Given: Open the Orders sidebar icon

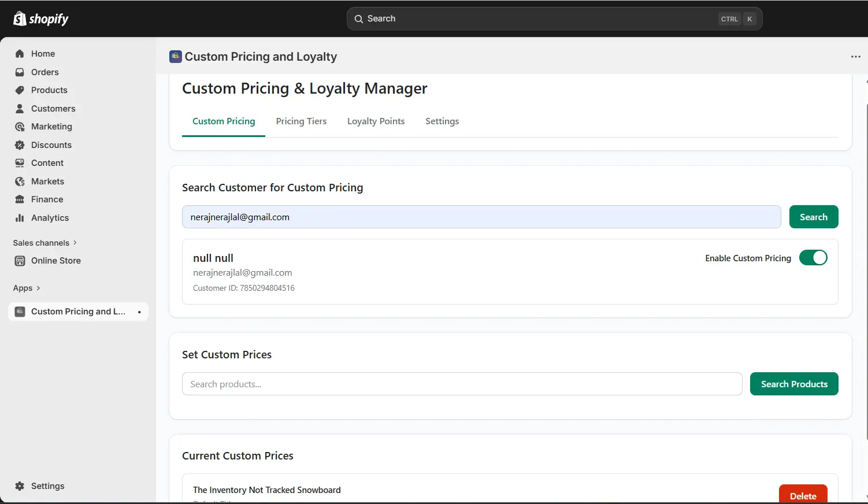Looking at the screenshot, I should [x=19, y=72].
